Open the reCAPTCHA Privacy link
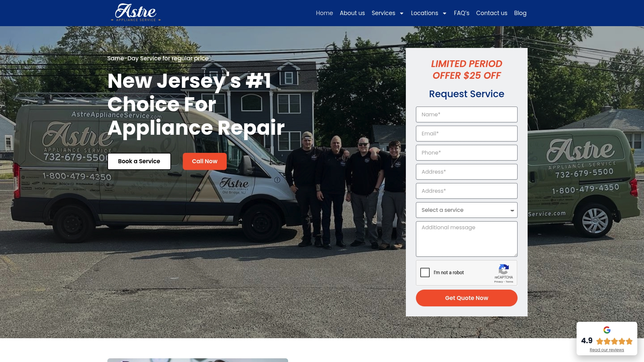644x362 pixels. (x=498, y=282)
